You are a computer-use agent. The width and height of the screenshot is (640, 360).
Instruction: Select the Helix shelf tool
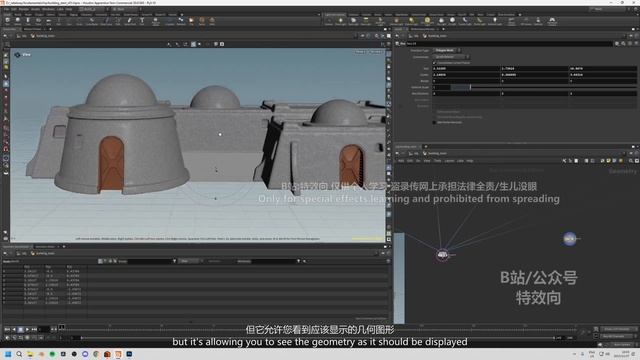pos(212,21)
